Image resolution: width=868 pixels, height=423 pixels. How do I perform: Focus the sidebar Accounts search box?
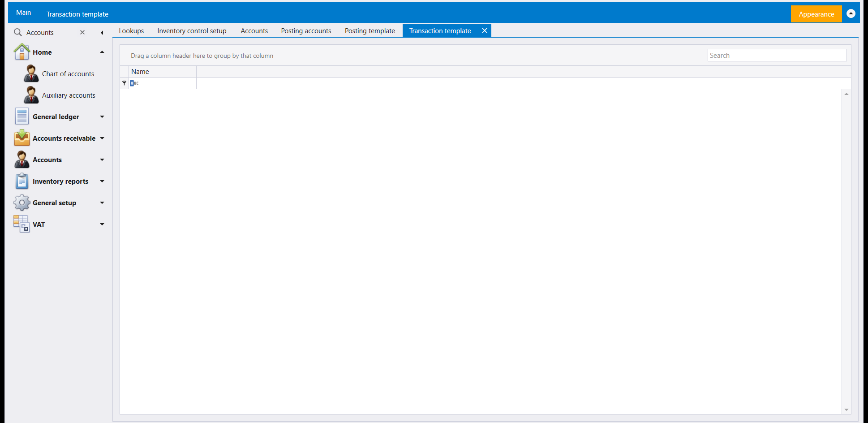click(x=50, y=32)
